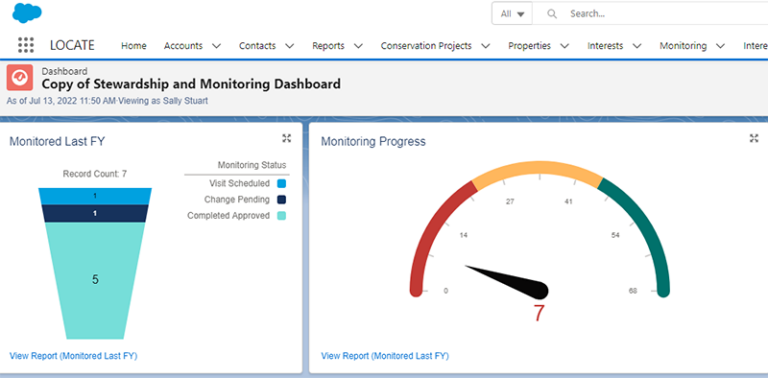The width and height of the screenshot is (768, 378).
Task: Open the Conservation Projects tab
Action: (x=426, y=46)
